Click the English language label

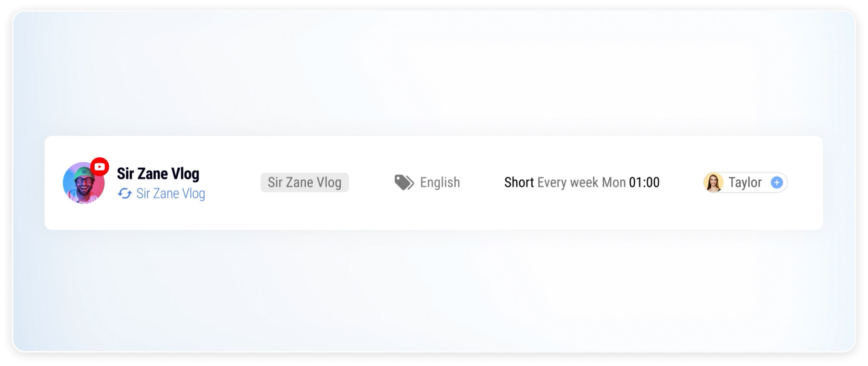440,183
